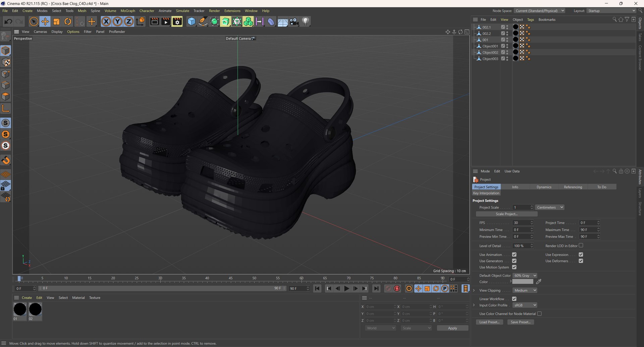
Task: Switch to the Referencing tab
Action: point(573,187)
